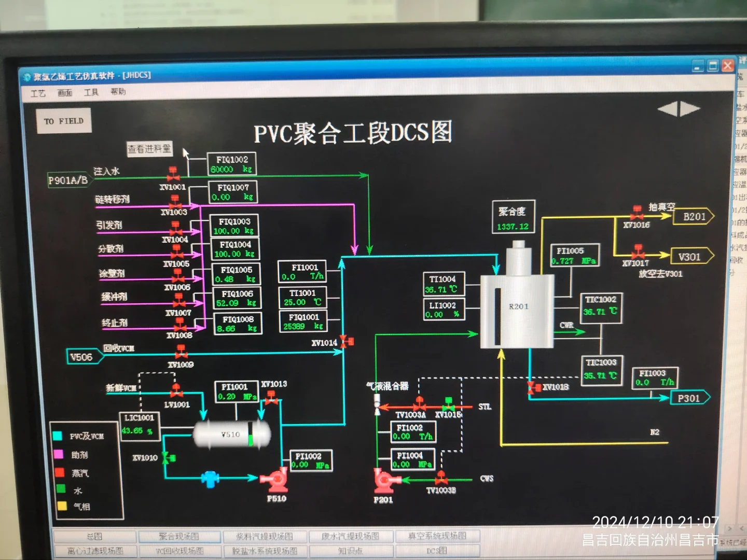Click left navigation arrow at top right

pos(668,109)
